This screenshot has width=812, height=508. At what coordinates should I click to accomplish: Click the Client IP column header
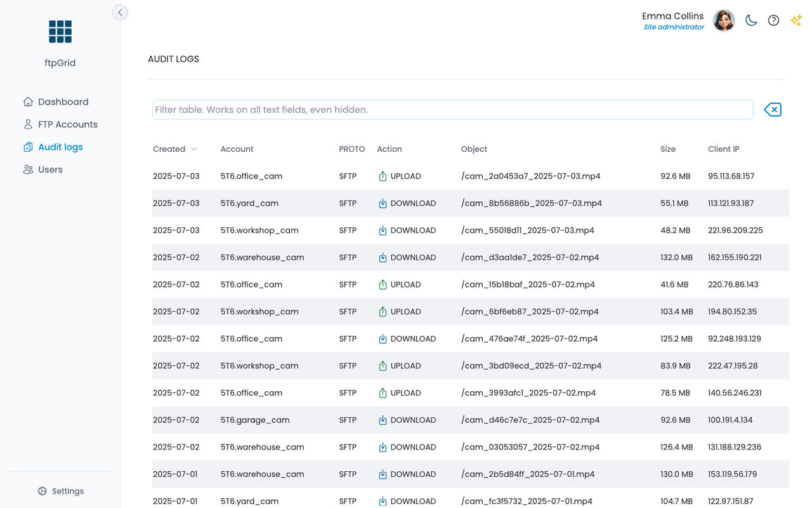pos(724,149)
